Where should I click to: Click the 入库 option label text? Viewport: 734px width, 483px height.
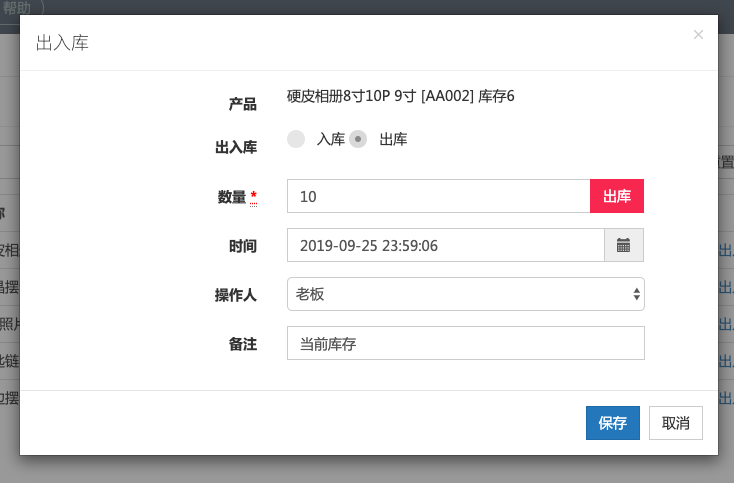330,140
